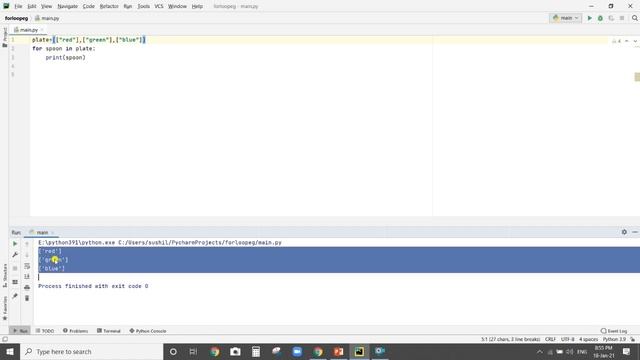The height and width of the screenshot is (360, 640).
Task: Open PowerPoint from the taskbar
Action: click(338, 351)
